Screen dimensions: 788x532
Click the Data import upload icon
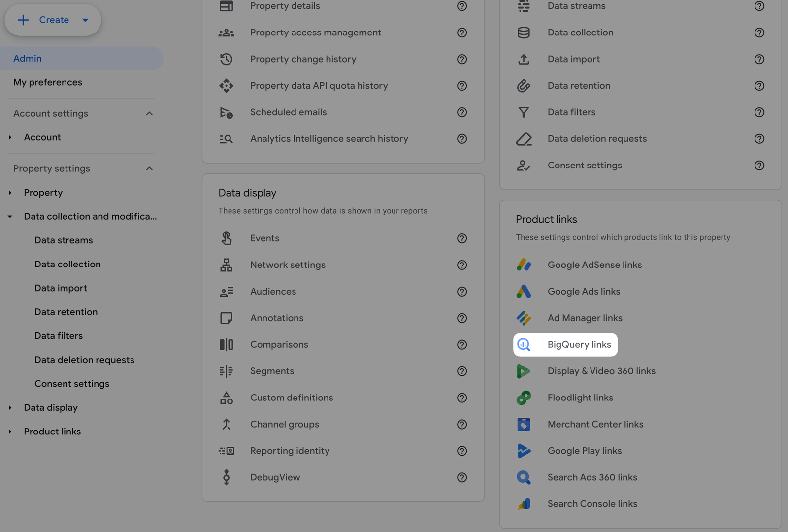click(x=524, y=59)
